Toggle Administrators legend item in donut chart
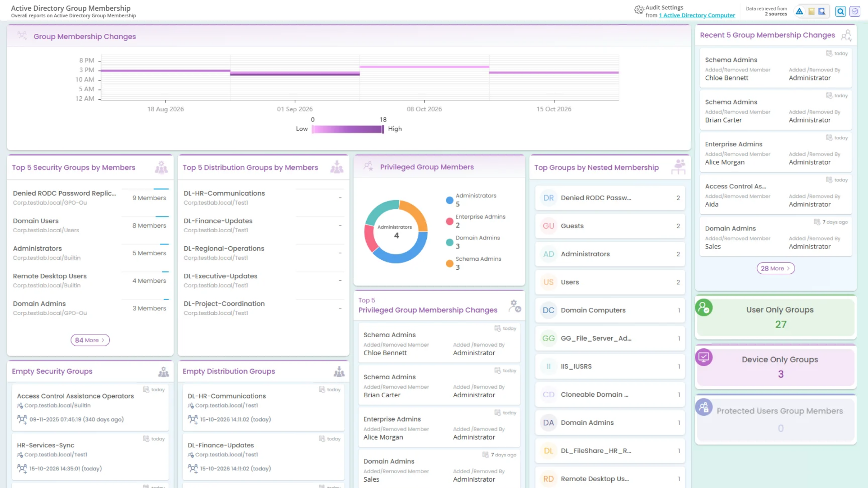 click(471, 200)
